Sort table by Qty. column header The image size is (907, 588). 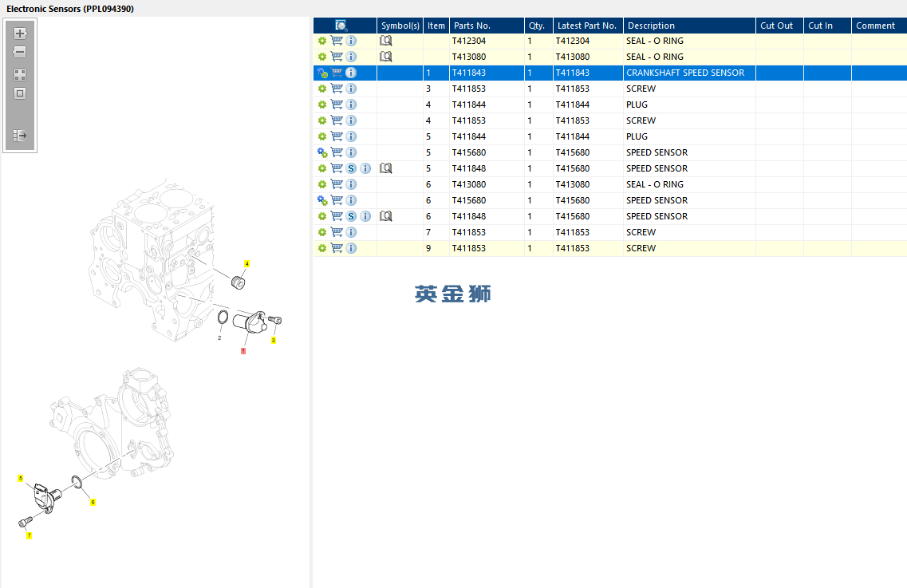pyautogui.click(x=537, y=26)
